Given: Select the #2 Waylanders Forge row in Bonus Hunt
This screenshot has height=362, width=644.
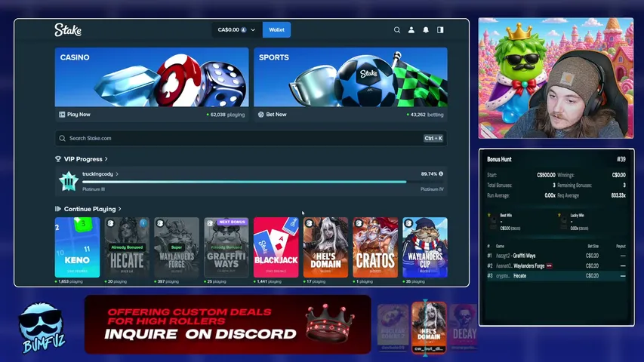Looking at the screenshot, I should coord(556,266).
